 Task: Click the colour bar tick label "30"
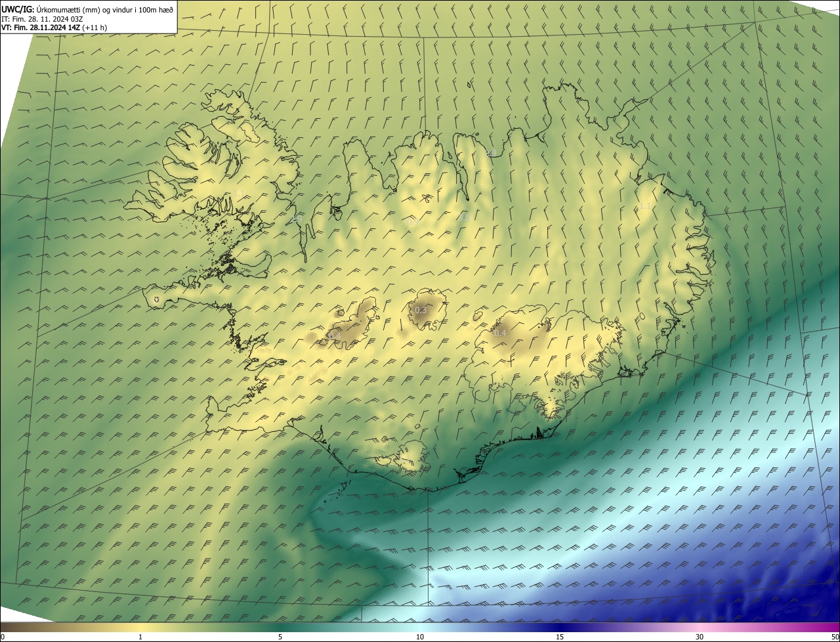click(700, 637)
